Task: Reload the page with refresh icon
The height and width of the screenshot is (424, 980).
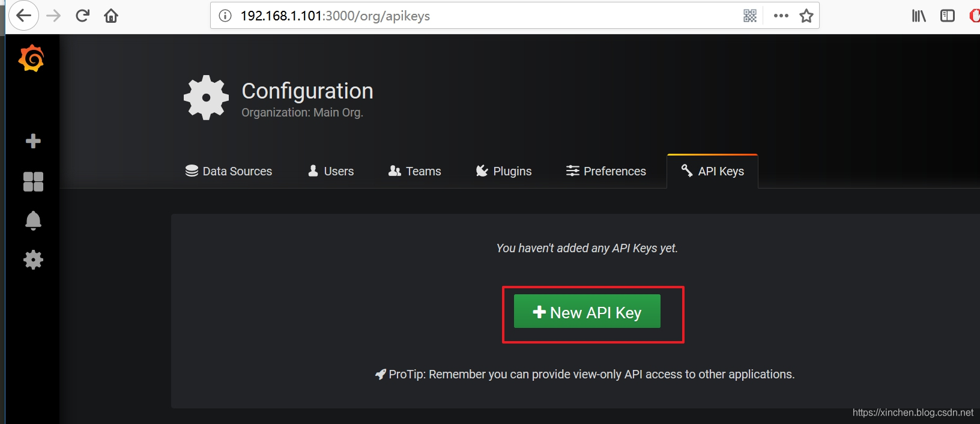Action: (82, 16)
